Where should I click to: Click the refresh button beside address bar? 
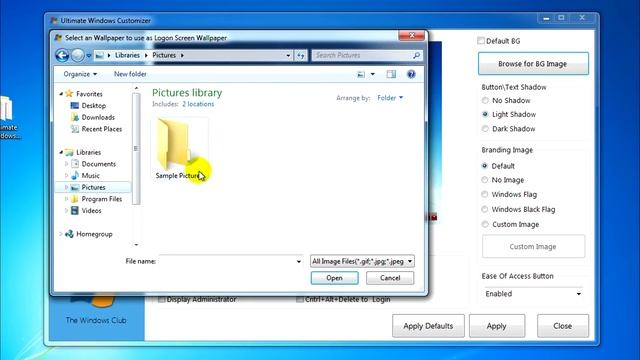[301, 55]
